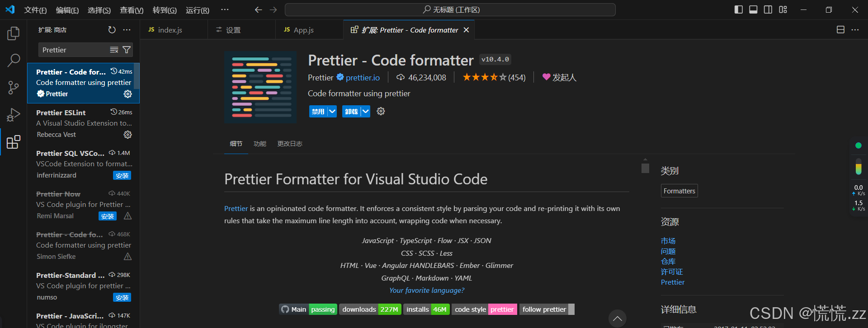
Task: Open the Explorer view in activity bar
Action: click(14, 33)
